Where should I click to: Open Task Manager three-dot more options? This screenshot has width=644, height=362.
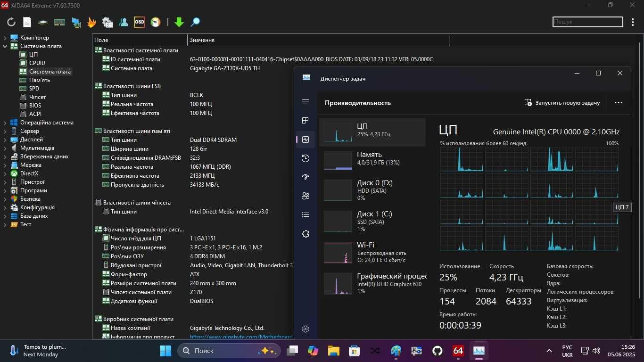pyautogui.click(x=619, y=103)
